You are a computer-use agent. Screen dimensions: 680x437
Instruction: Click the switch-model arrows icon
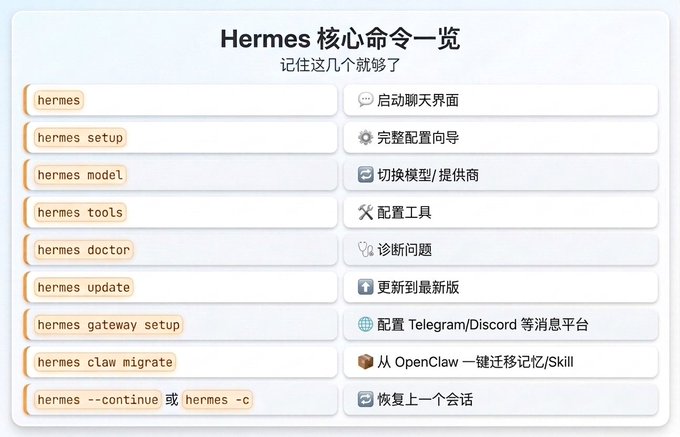[x=364, y=175]
